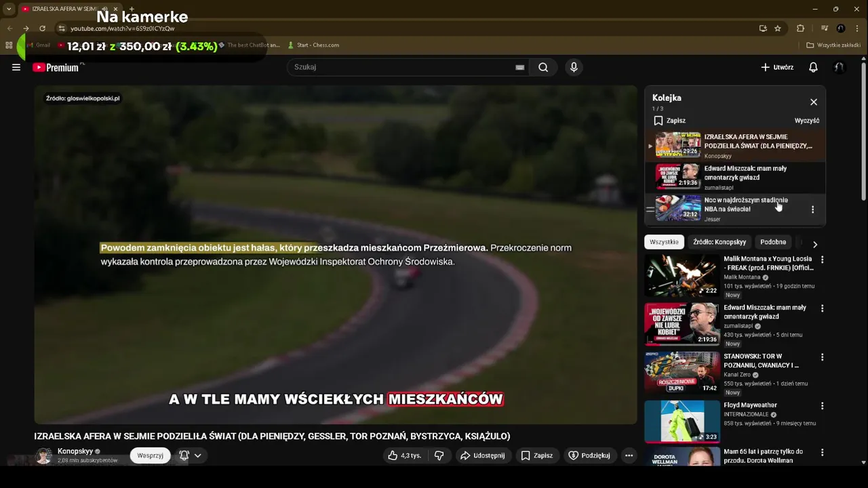Go forward in browser history
The width and height of the screenshot is (868, 488).
tap(26, 28)
